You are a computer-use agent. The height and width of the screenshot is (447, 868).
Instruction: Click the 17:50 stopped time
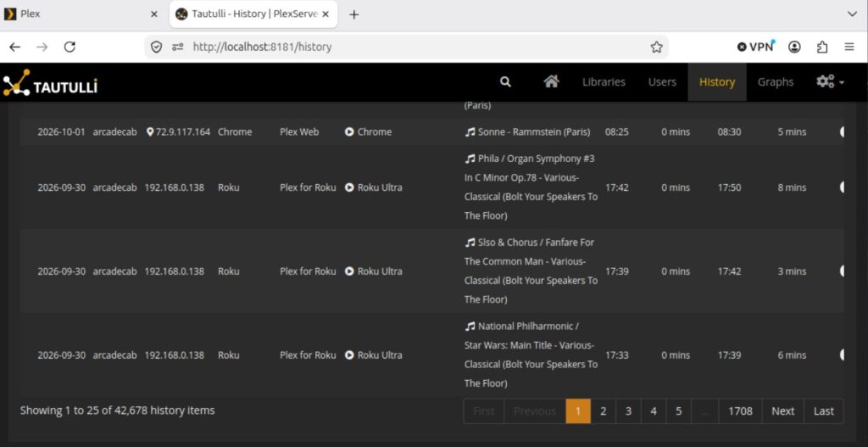[729, 187]
